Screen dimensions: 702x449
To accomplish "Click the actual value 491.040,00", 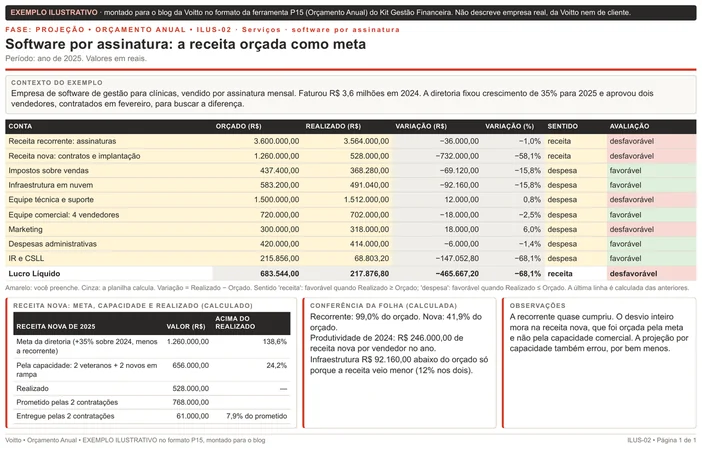I will pyautogui.click(x=369, y=185).
